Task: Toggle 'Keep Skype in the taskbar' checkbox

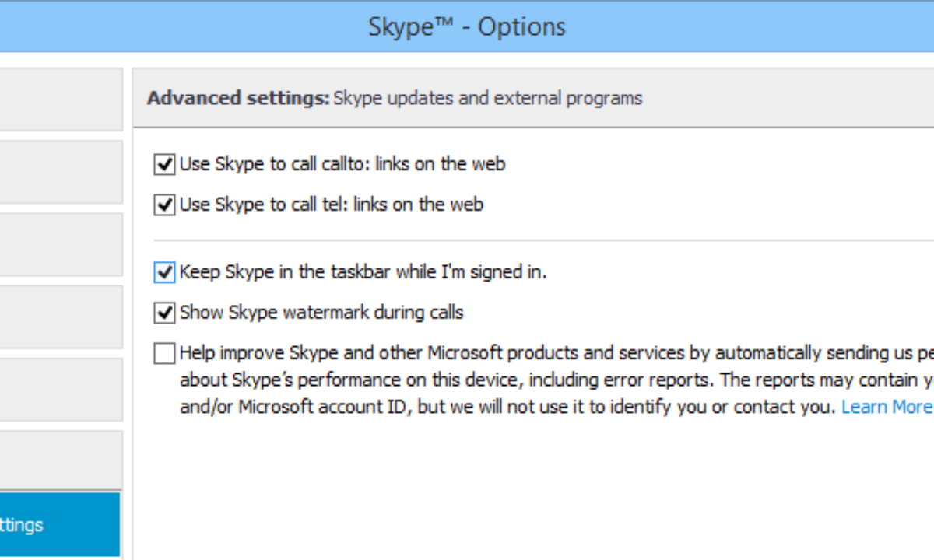Action: point(164,272)
